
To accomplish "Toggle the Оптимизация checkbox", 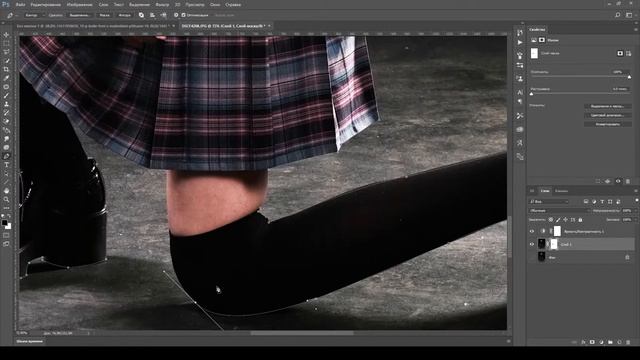I will [183, 15].
